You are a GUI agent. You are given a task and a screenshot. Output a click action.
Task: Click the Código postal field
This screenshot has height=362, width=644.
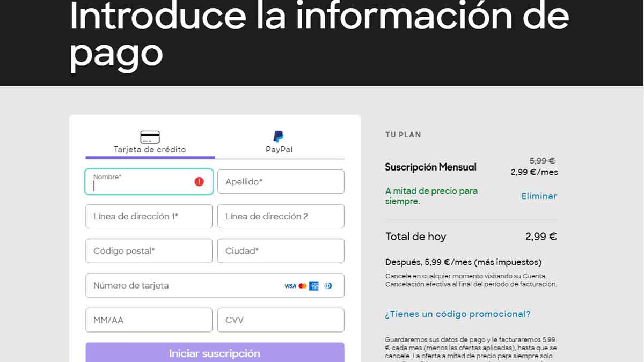[148, 250]
